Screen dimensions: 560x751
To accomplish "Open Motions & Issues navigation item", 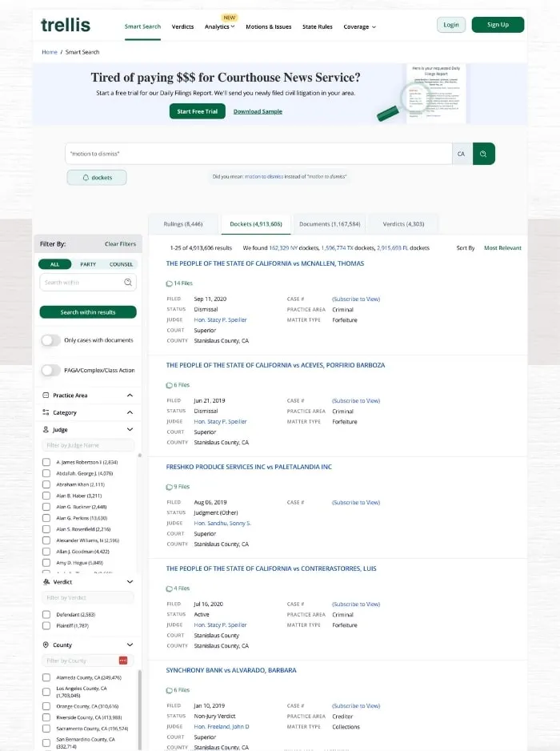I will (269, 27).
